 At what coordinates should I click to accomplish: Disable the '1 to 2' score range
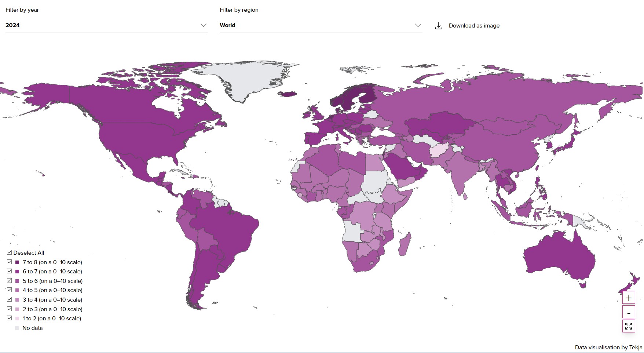pos(9,319)
